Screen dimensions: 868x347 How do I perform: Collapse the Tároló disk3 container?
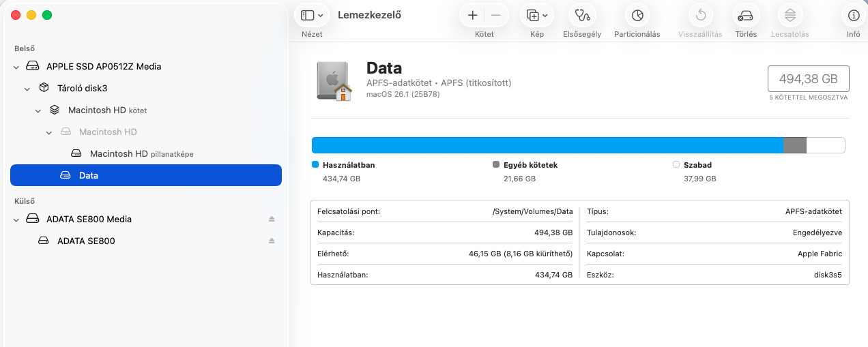pos(27,89)
